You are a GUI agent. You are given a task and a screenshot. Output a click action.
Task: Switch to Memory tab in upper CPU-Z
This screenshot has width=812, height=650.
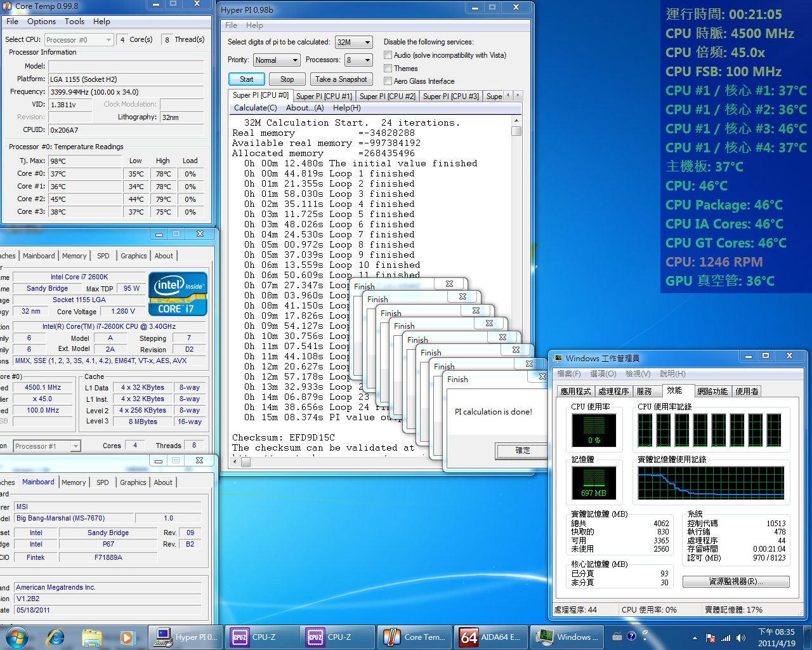74,256
